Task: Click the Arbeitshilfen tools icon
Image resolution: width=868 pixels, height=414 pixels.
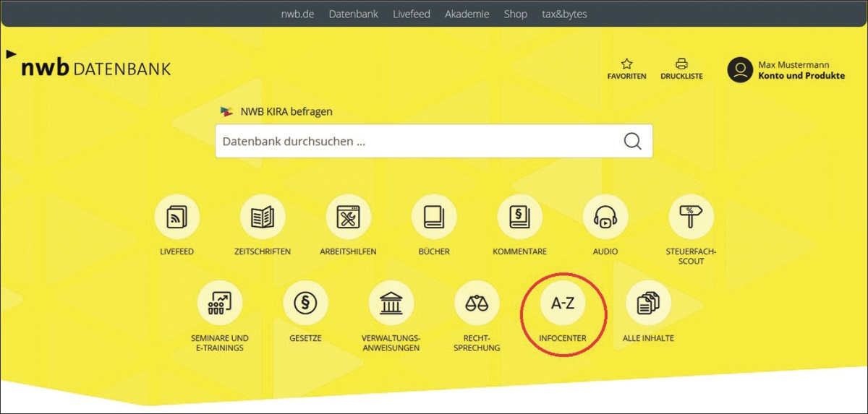Action: (348, 217)
